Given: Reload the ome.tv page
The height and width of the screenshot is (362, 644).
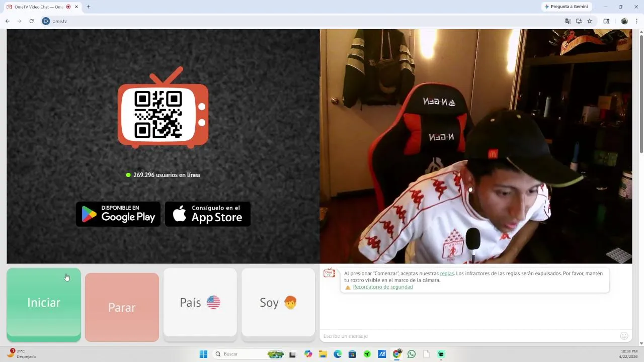Looking at the screenshot, I should tap(31, 21).
